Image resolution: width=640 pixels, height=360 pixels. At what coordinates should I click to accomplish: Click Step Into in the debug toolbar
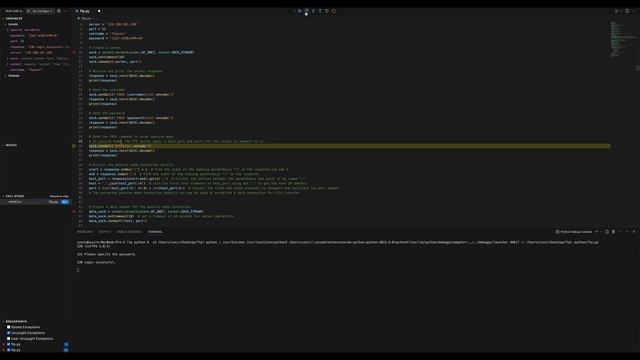[313, 11]
